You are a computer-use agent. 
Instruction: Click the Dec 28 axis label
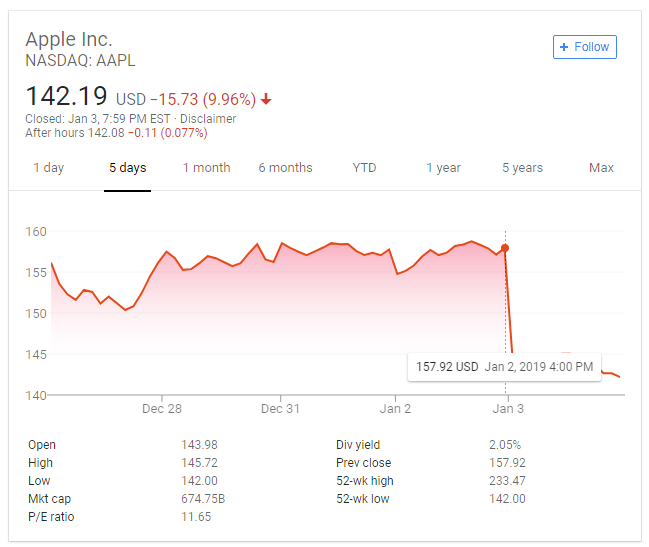(x=162, y=408)
